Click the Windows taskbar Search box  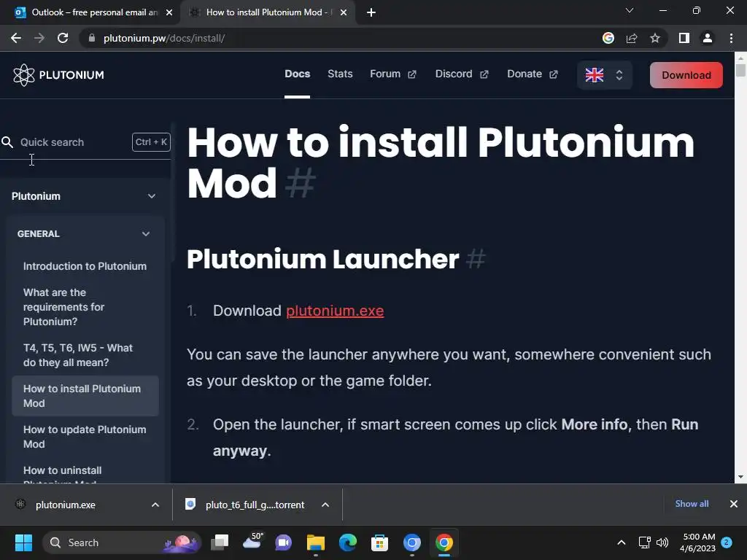click(122, 542)
